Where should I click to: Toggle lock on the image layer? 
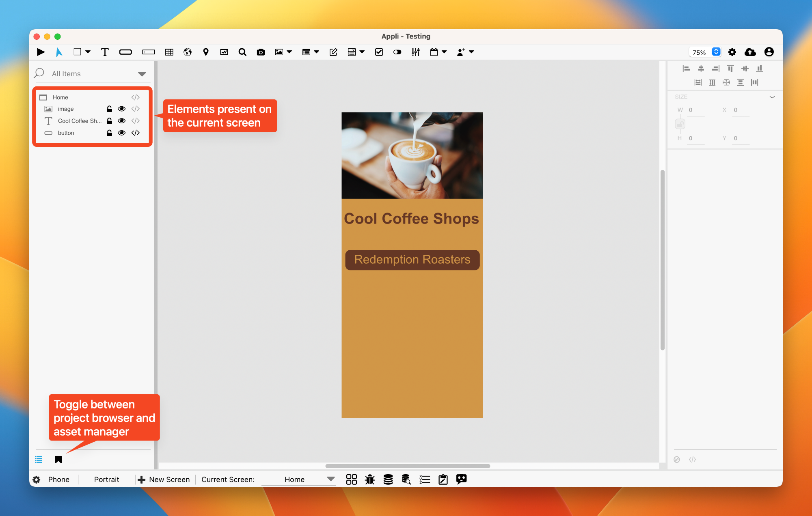[109, 109]
